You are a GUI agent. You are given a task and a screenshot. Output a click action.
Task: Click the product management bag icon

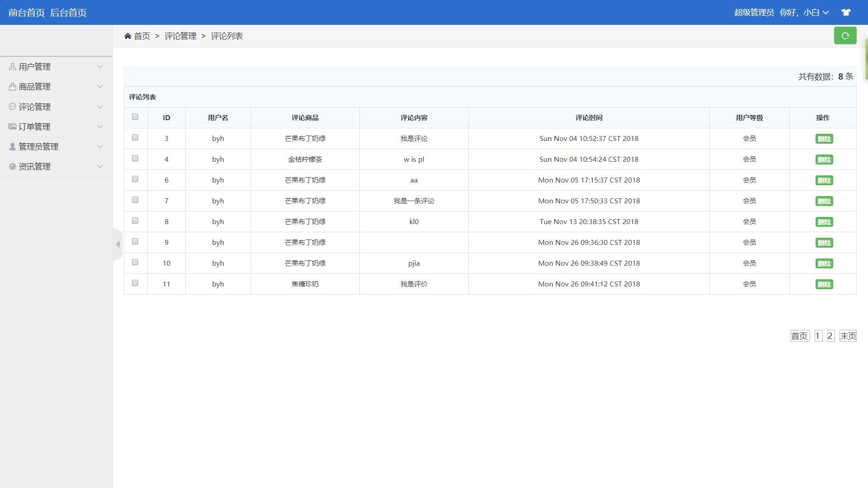[12, 87]
